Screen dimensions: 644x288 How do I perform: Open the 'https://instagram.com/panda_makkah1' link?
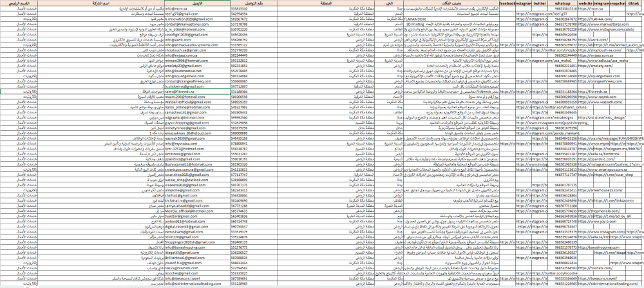pyautogui.click(x=547, y=133)
